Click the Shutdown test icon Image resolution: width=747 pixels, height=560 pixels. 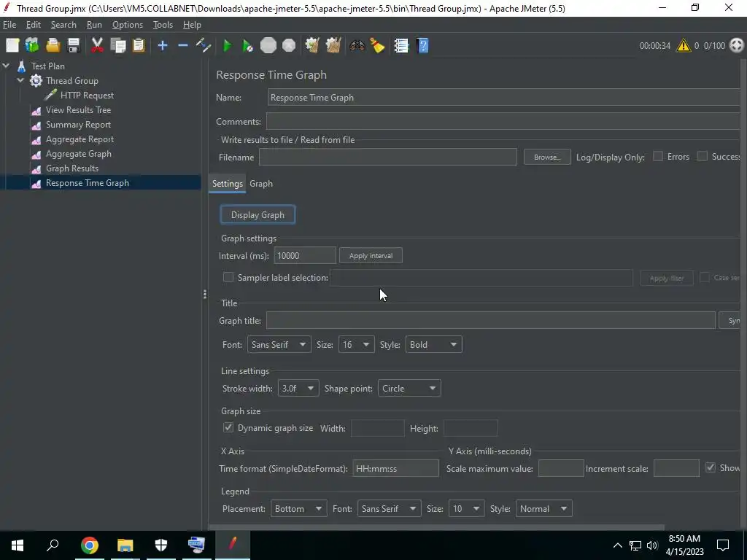[x=289, y=46]
